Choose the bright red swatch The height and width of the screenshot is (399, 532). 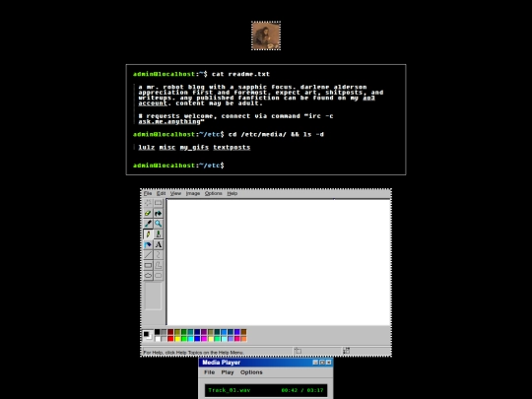click(x=170, y=339)
